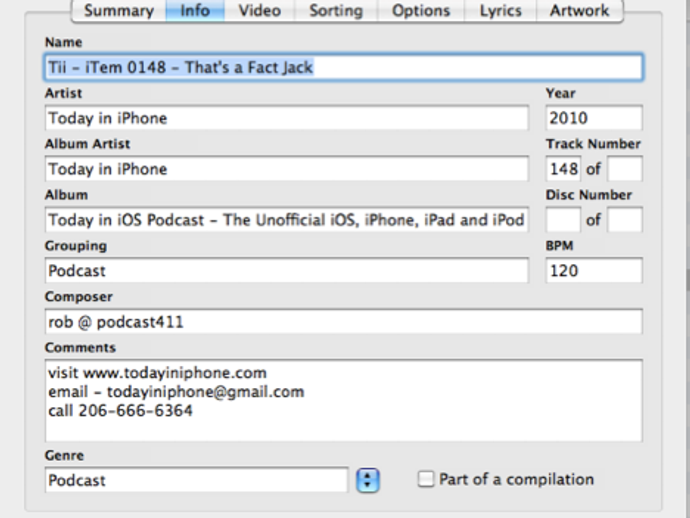Screen dimensions: 690x518
Task: Click the empty track total field
Action: coord(625,169)
